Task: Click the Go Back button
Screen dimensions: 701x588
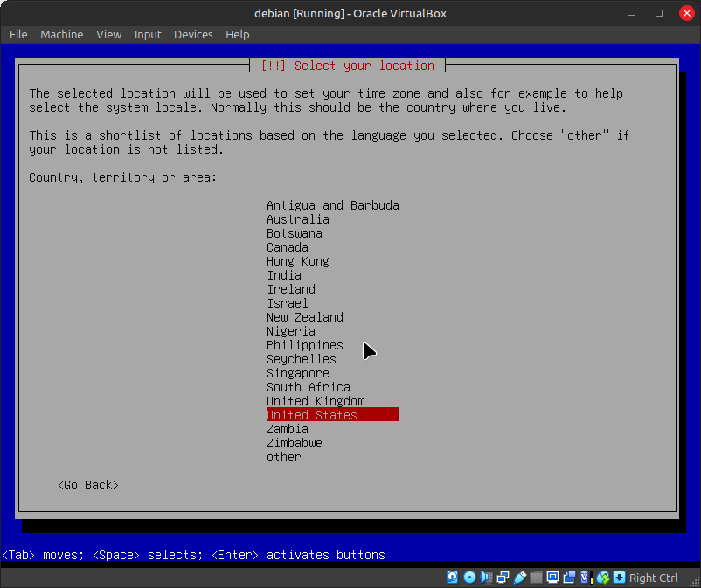Action: point(88,485)
